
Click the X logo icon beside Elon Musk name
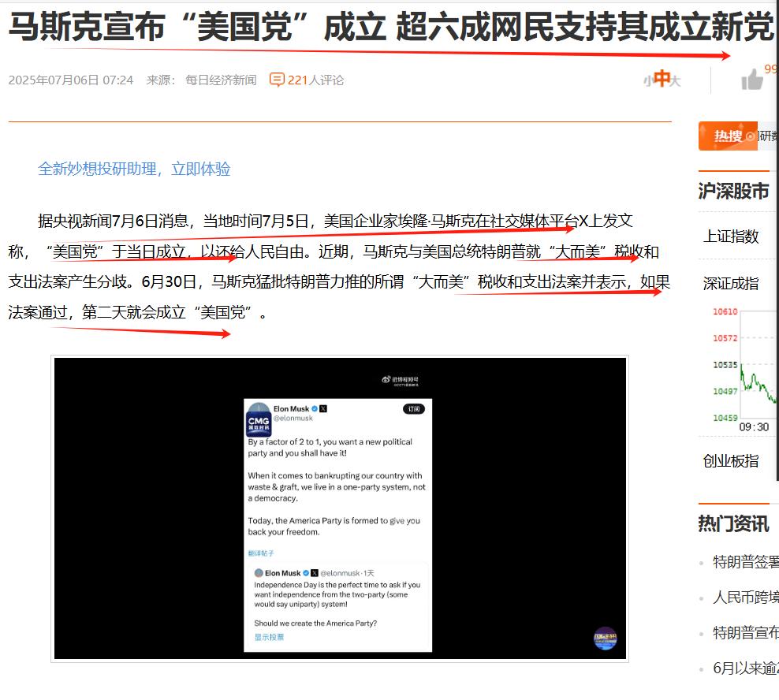pos(323,409)
